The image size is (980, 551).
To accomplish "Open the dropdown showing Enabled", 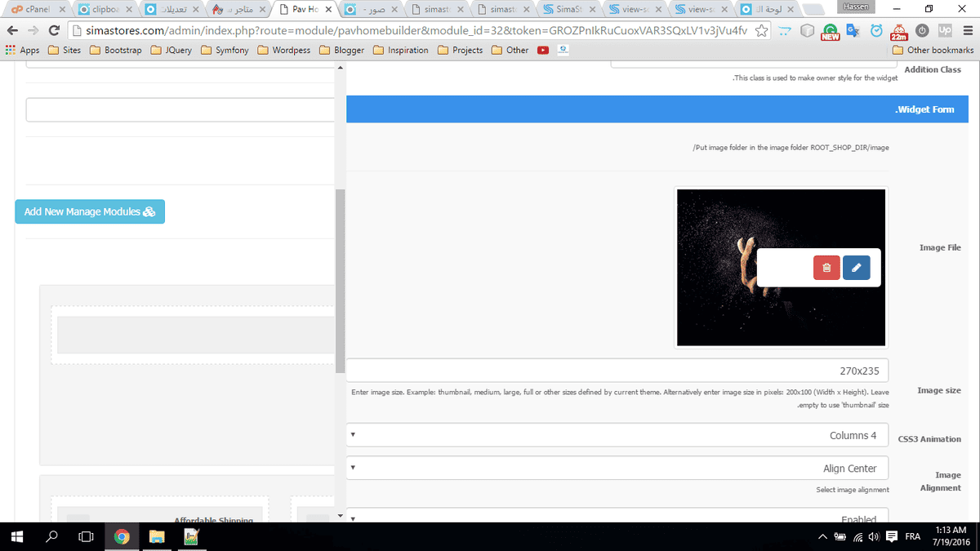I will pos(617,516).
